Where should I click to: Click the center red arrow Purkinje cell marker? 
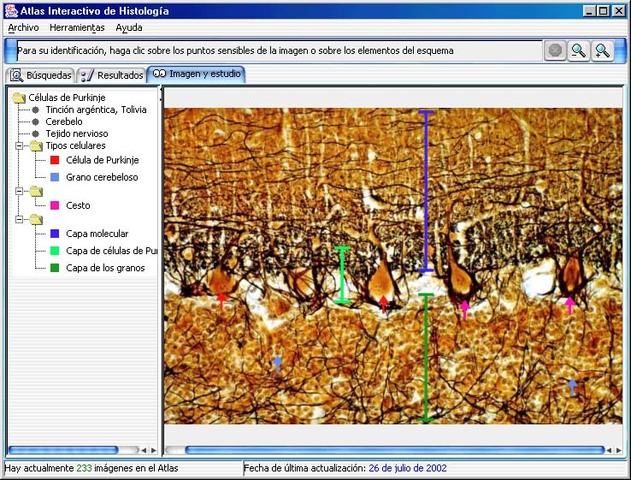coord(384,304)
